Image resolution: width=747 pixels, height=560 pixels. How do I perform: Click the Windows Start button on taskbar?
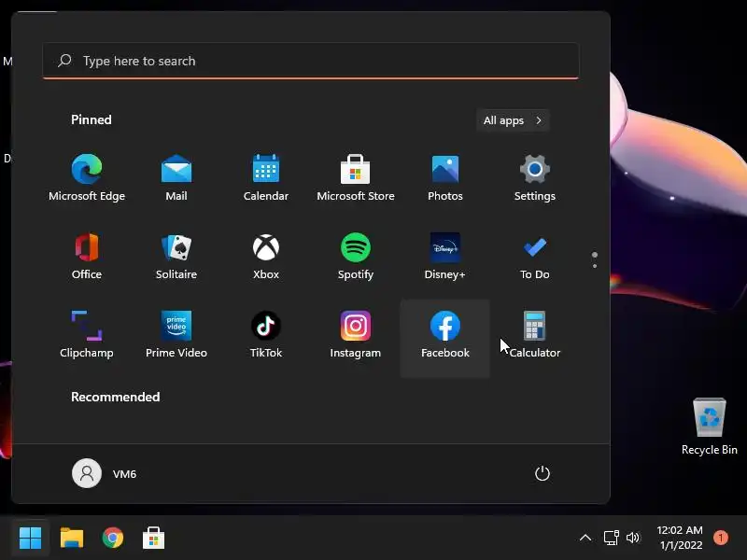31,539
